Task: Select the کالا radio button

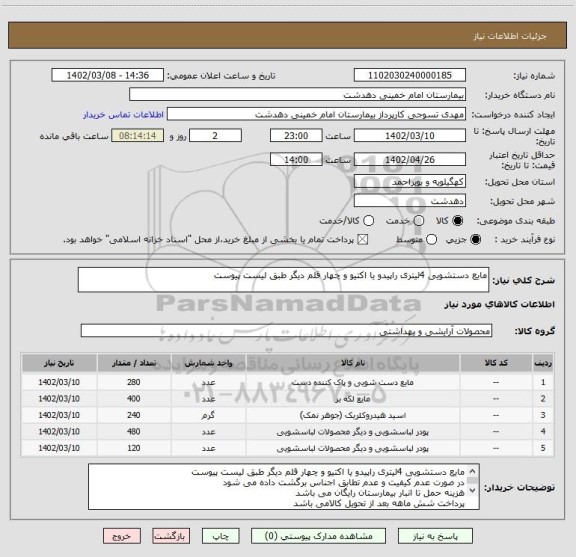Action: [x=458, y=220]
